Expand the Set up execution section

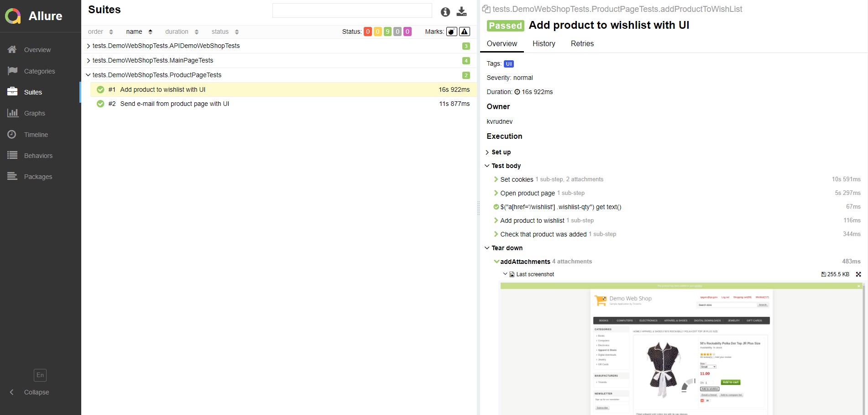point(500,152)
